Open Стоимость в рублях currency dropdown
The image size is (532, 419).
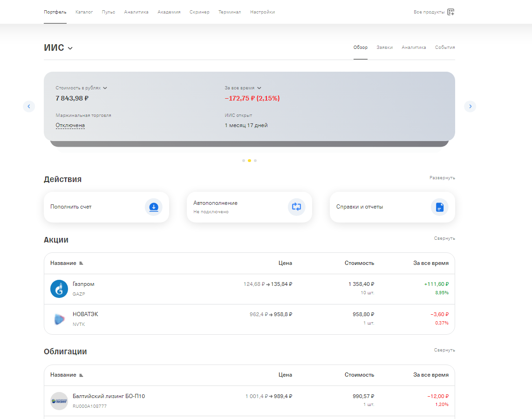click(x=82, y=88)
